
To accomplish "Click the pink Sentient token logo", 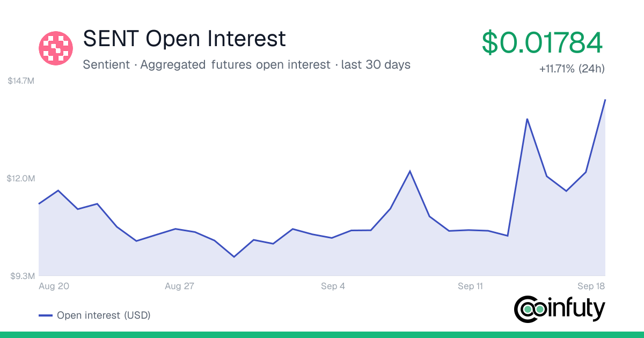I will tap(56, 48).
